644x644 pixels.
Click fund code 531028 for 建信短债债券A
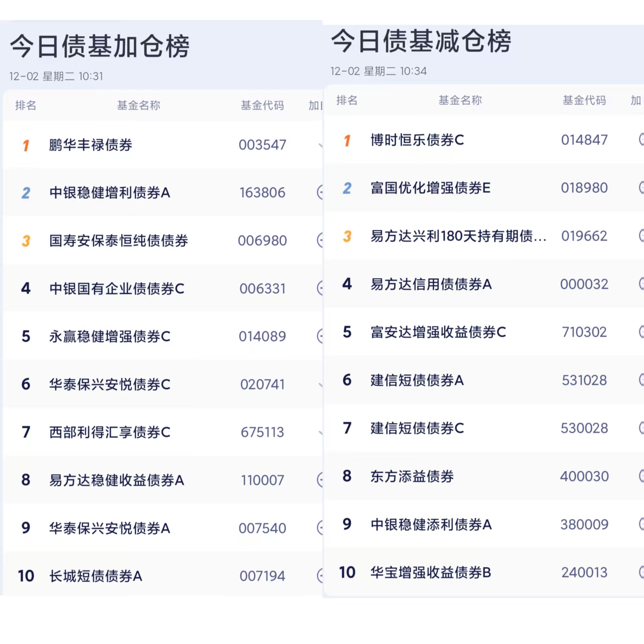click(x=584, y=380)
